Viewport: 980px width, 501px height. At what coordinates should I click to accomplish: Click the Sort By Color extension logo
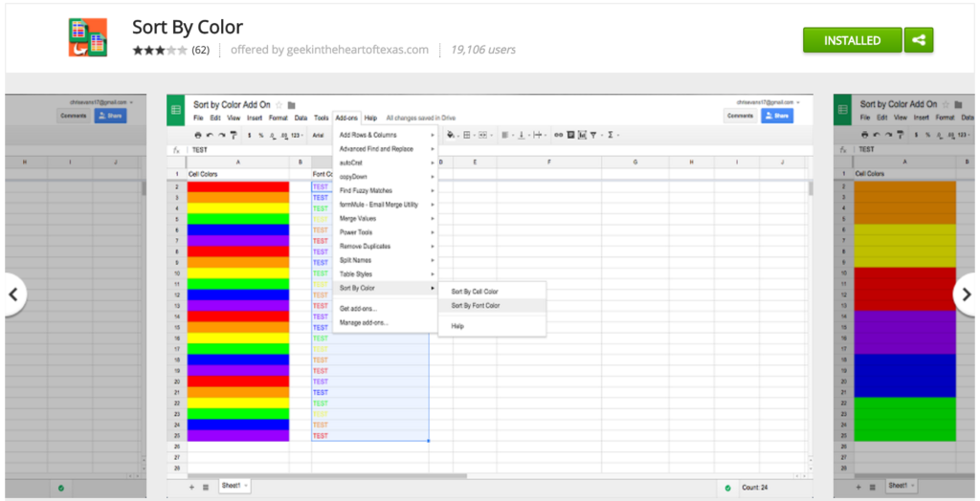pyautogui.click(x=88, y=37)
